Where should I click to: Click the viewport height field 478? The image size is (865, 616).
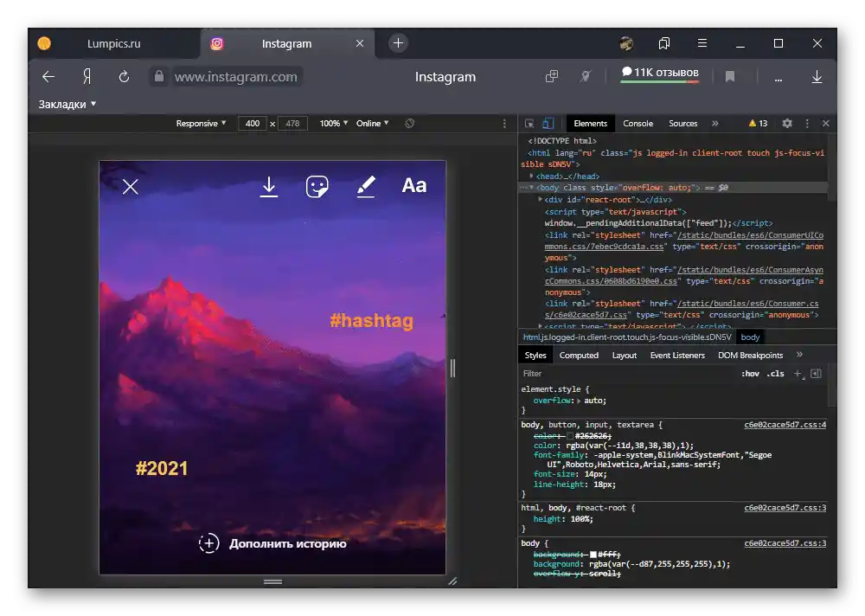coord(292,124)
